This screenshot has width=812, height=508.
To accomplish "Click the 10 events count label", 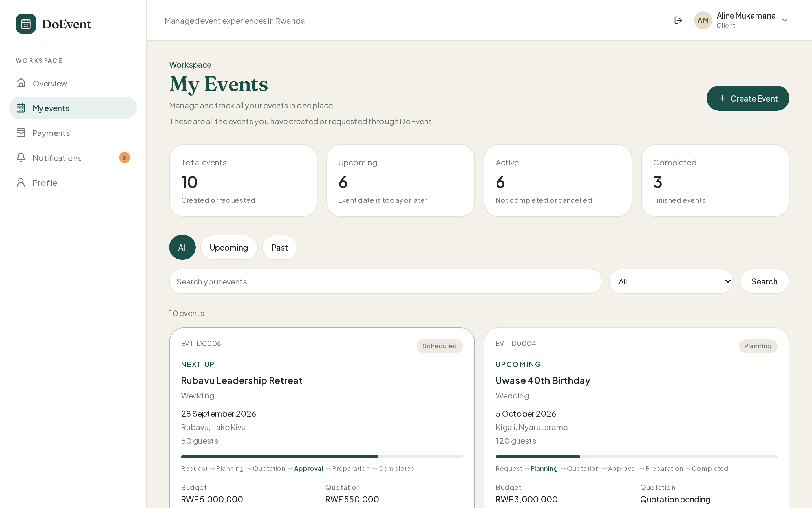I will [x=187, y=313].
